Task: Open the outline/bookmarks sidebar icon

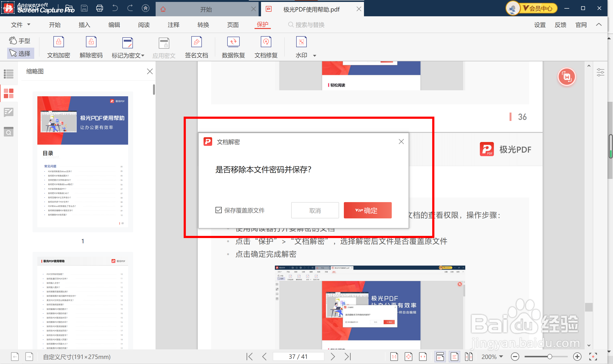Action: (x=9, y=74)
